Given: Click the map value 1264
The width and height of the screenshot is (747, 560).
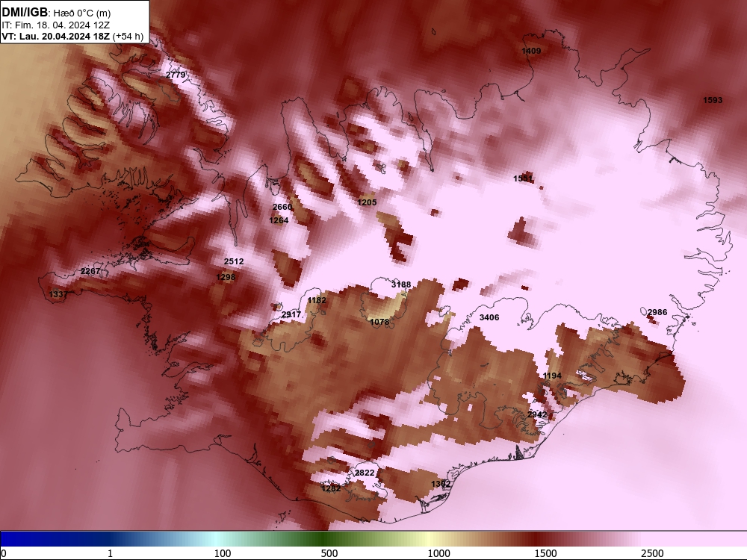Looking at the screenshot, I should point(279,220).
